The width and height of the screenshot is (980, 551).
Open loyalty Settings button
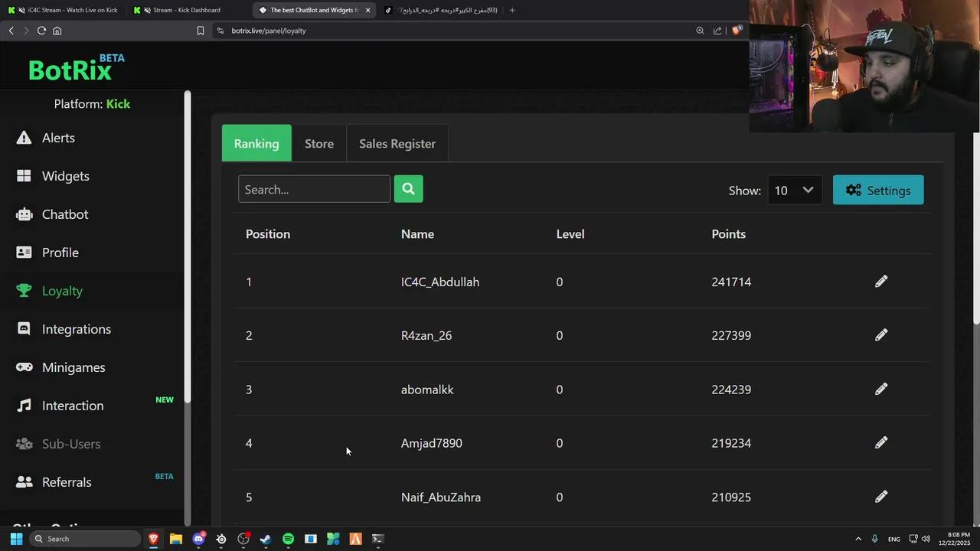tap(878, 191)
